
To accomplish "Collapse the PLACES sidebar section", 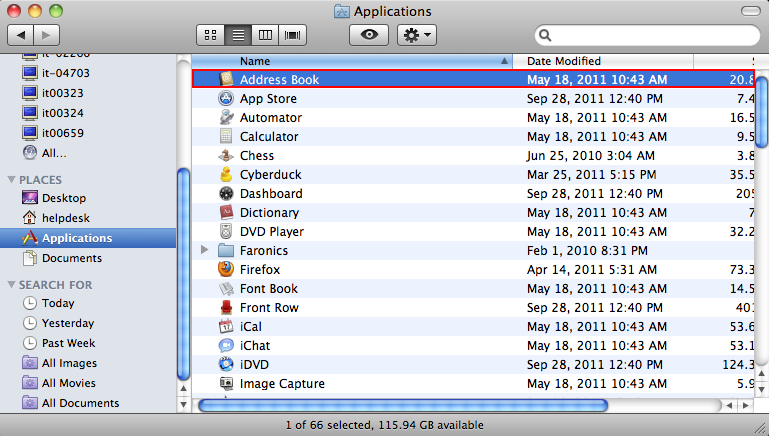I will pyautogui.click(x=11, y=180).
